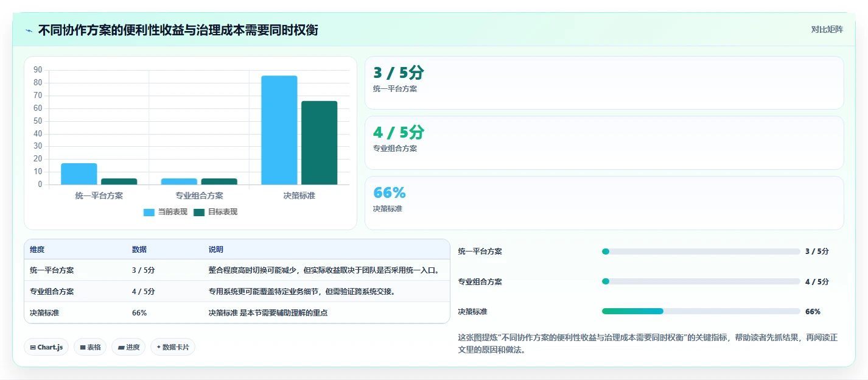Click the 3 / 5分 progress value label

[x=817, y=252]
